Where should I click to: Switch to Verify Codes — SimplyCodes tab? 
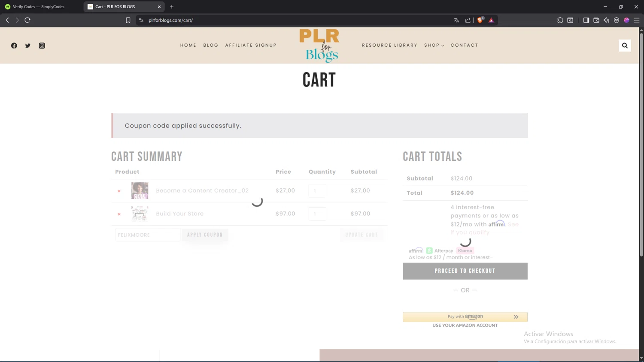coord(39,7)
